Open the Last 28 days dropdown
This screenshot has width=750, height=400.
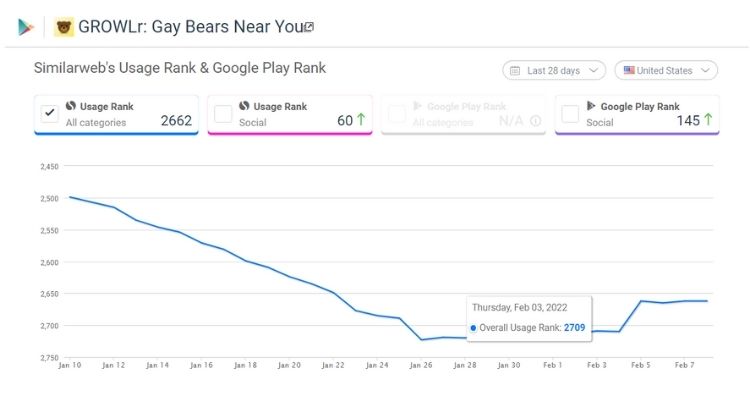(554, 71)
